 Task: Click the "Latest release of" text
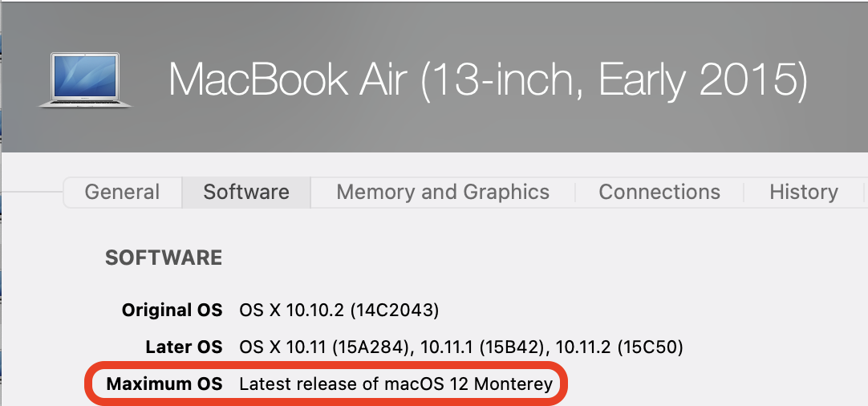[x=309, y=384]
